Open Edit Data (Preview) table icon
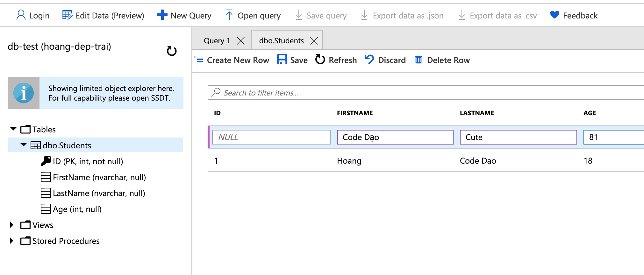 click(x=67, y=15)
